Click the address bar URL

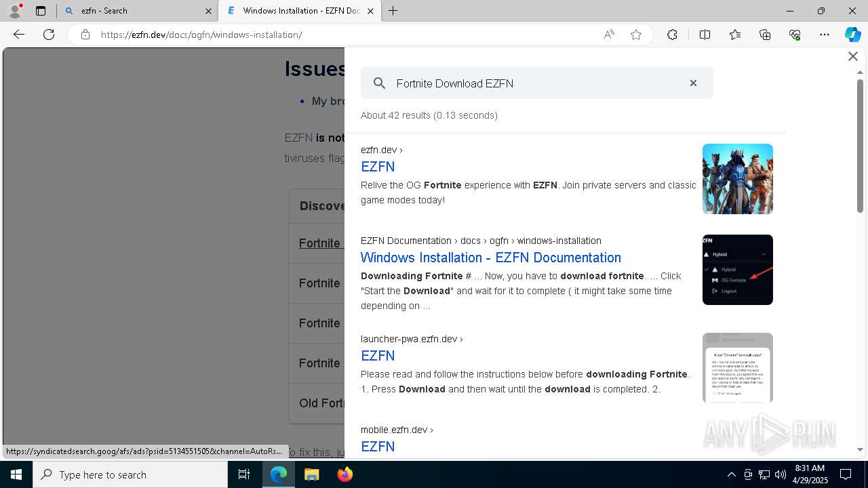(201, 35)
